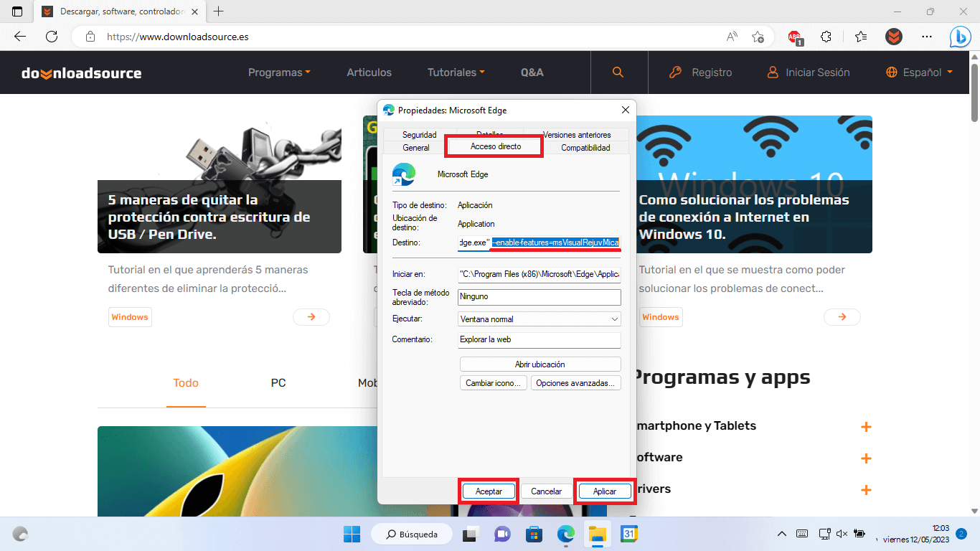The image size is (980, 551).
Task: Click Cambiar icono button
Action: [x=494, y=383]
